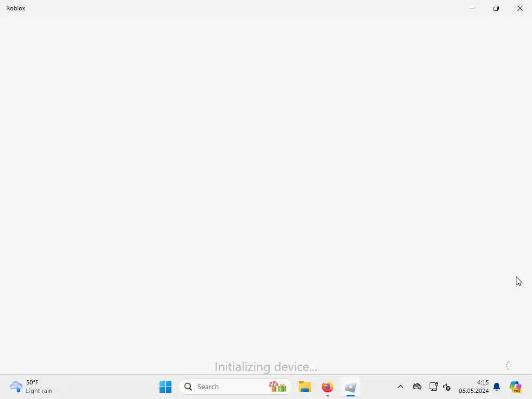The height and width of the screenshot is (399, 532).
Task: Switch to Firefox in the taskbar
Action: tap(327, 387)
